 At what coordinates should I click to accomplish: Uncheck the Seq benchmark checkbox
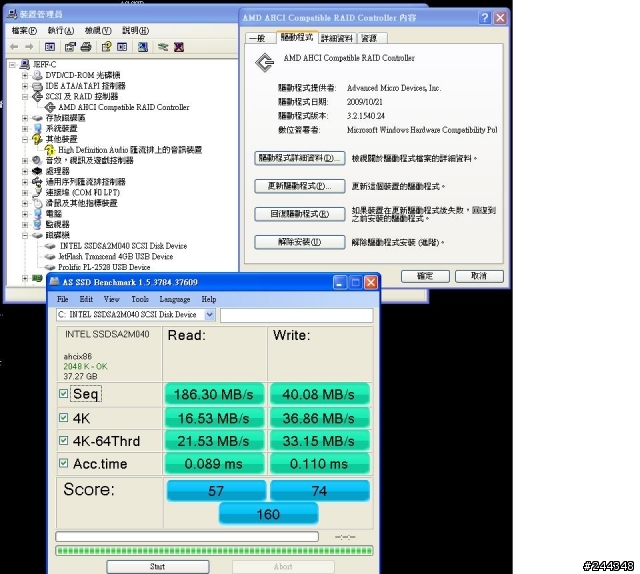click(63, 394)
